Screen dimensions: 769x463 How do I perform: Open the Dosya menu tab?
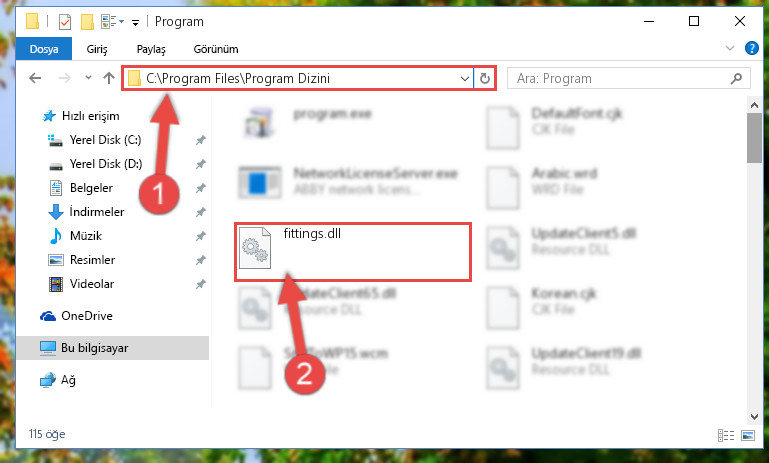coord(44,49)
